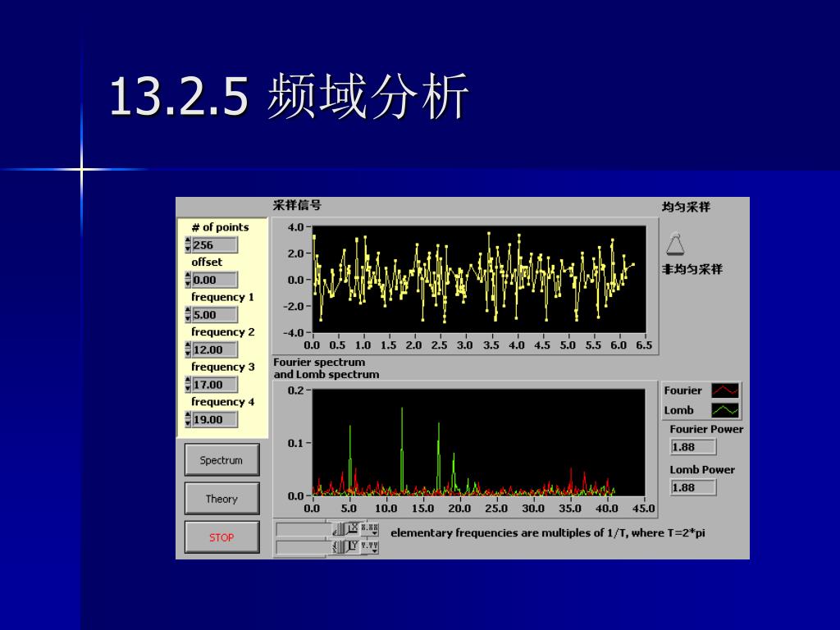Flip the uniform/non-uniform sampling toggle switch
Screen dimensions: 840x630
pyautogui.click(x=676, y=244)
